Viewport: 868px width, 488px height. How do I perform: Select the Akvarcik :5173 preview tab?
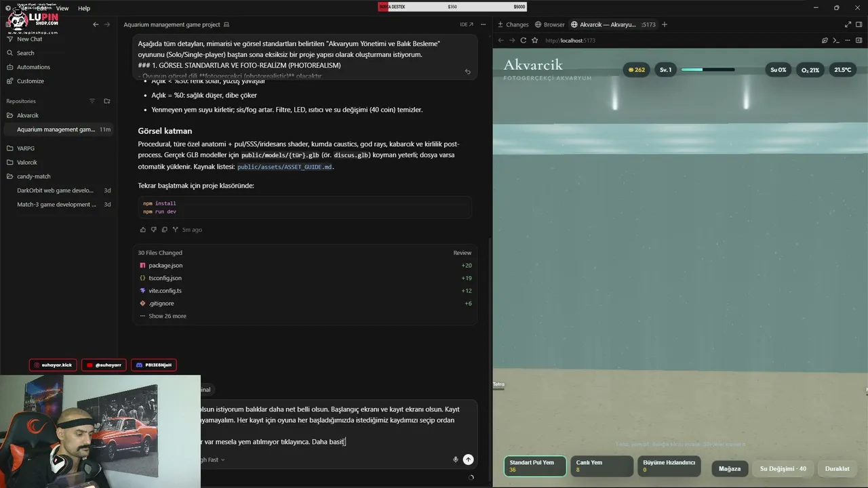(613, 24)
